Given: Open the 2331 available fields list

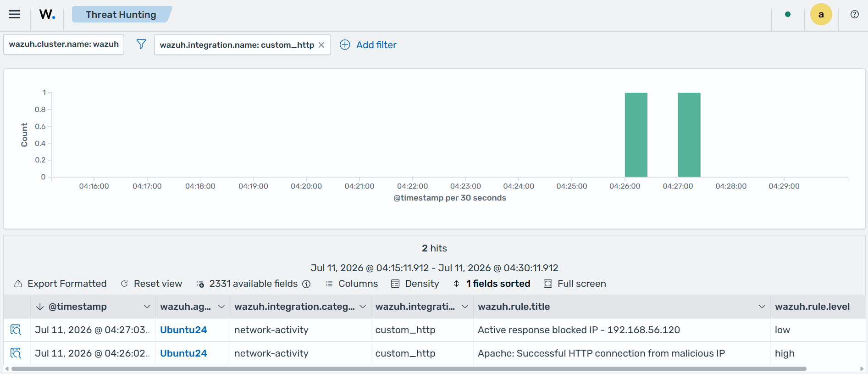Looking at the screenshot, I should (x=248, y=284).
